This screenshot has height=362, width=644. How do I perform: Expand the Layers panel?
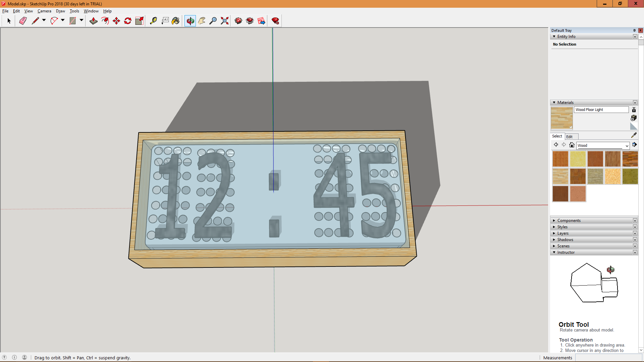pyautogui.click(x=563, y=233)
